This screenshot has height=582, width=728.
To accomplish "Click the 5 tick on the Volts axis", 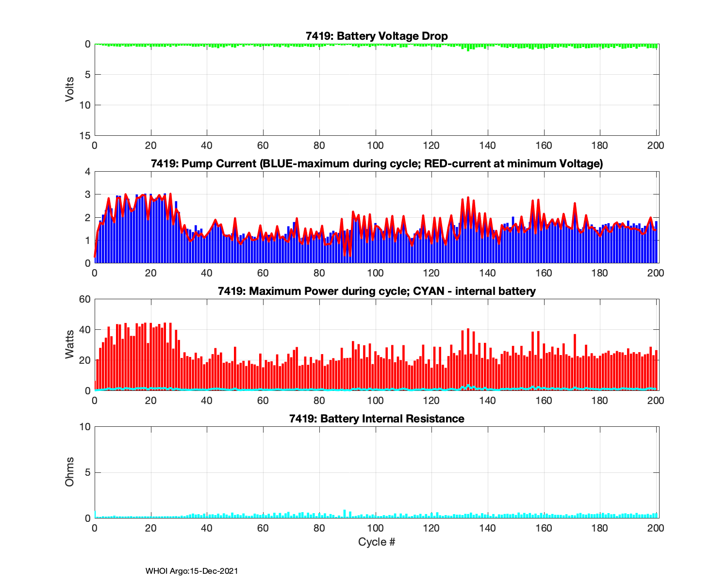I will [x=88, y=75].
